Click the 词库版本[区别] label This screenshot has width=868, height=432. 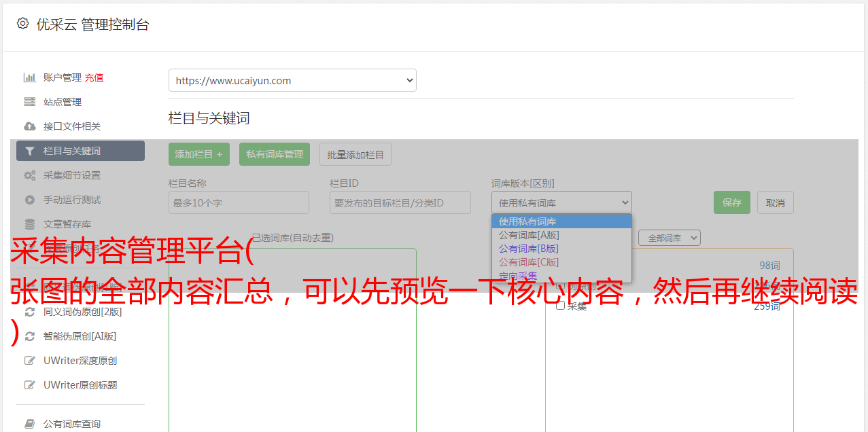pyautogui.click(x=523, y=183)
